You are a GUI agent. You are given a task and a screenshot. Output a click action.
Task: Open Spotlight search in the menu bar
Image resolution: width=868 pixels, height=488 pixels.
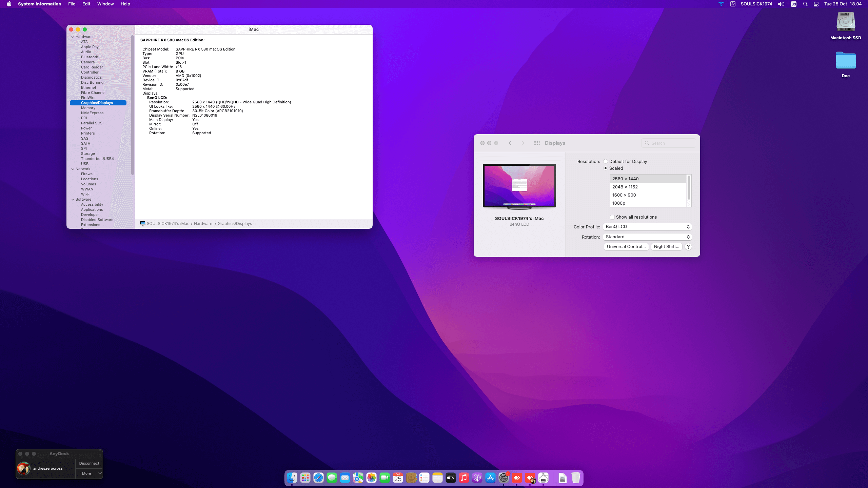click(805, 4)
